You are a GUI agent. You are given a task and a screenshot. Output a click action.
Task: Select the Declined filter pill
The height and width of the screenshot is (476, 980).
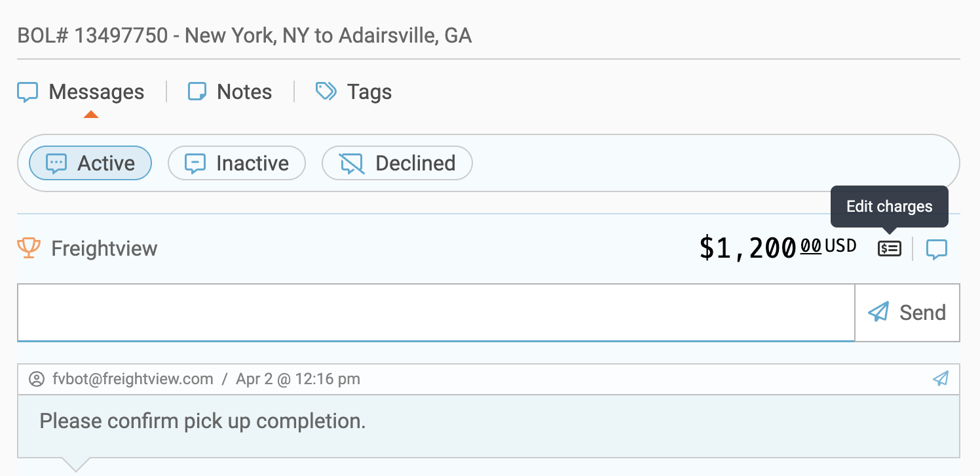(397, 163)
